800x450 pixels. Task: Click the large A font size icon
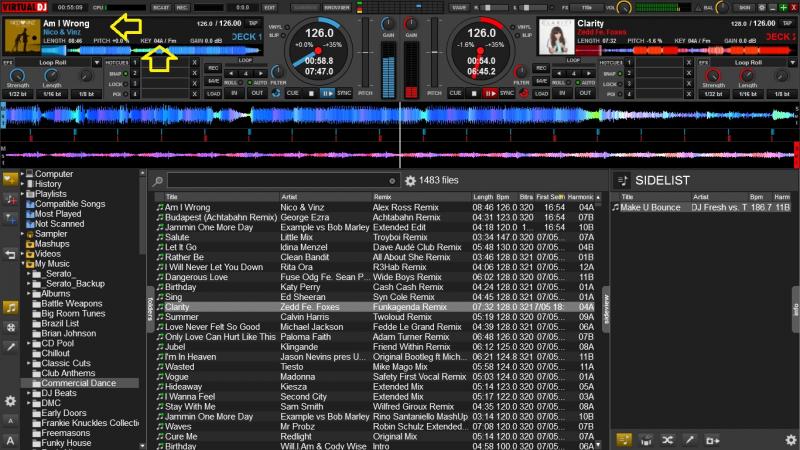point(10,441)
